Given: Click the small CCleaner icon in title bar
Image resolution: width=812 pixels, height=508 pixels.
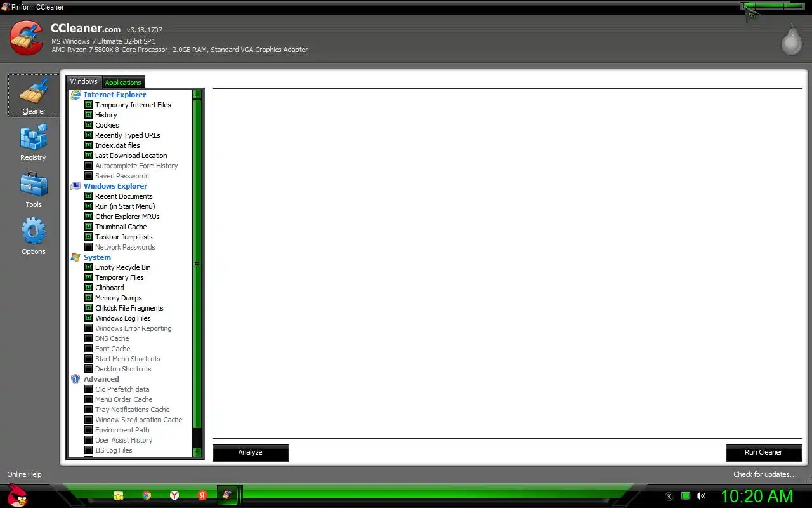Looking at the screenshot, I should (5, 7).
